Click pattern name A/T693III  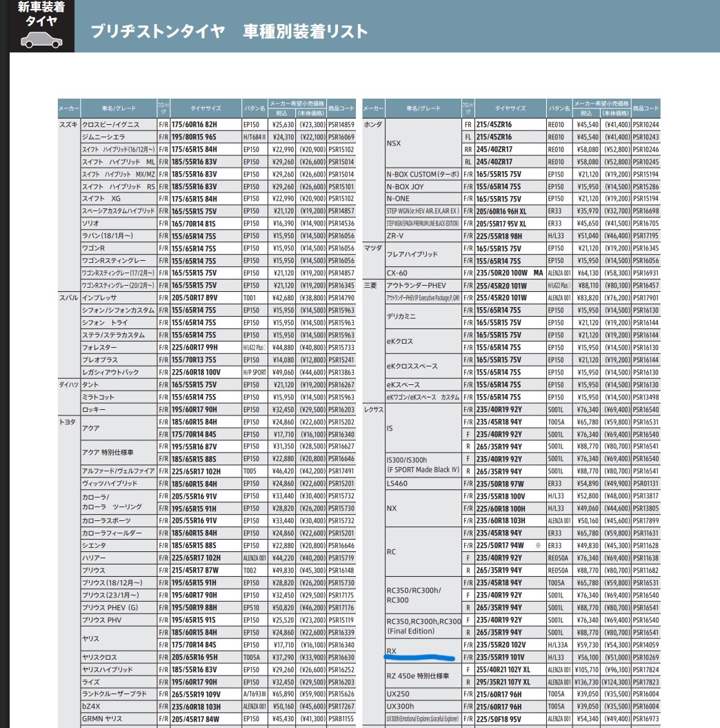point(254,694)
